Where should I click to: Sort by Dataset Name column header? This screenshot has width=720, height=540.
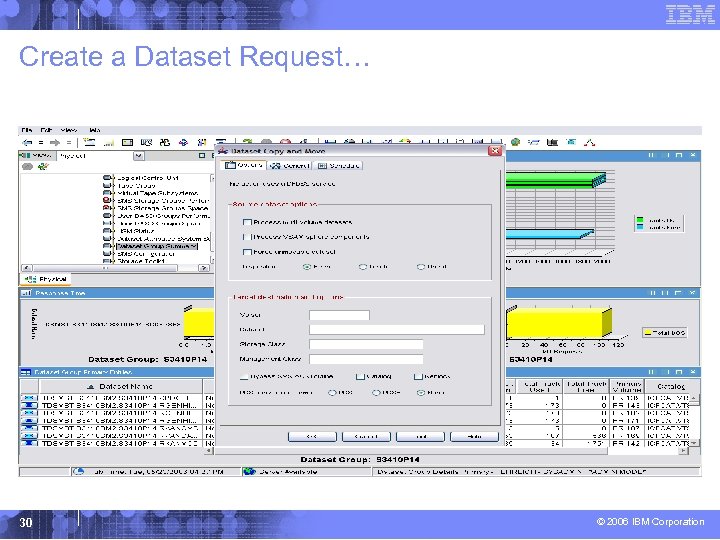point(121,386)
